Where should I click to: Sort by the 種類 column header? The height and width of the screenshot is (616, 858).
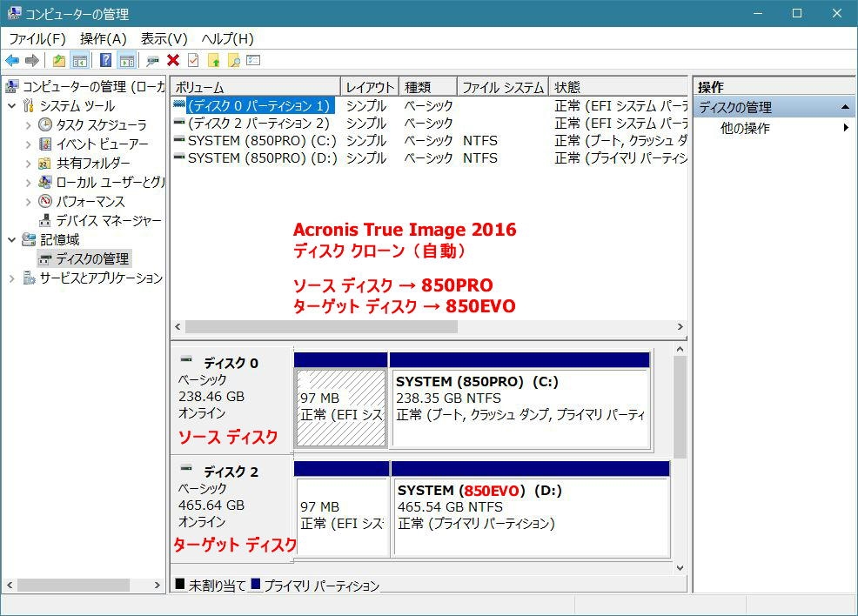click(428, 87)
